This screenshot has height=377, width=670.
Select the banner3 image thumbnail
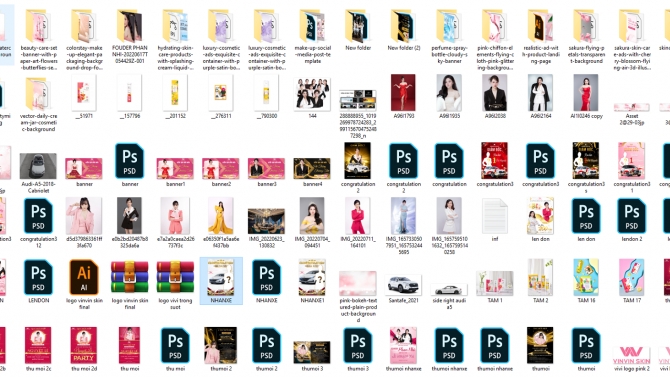coord(267,168)
